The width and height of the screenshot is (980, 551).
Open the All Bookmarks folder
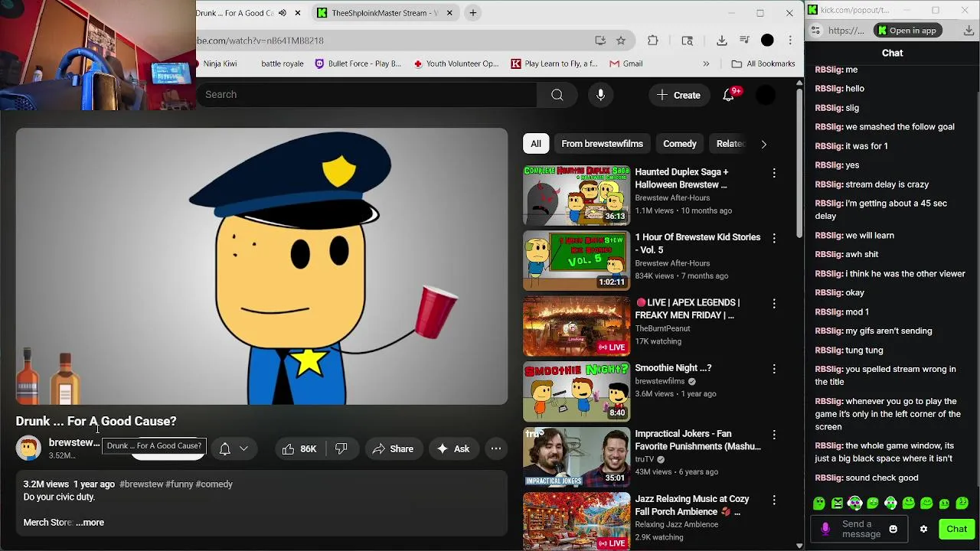coord(763,64)
